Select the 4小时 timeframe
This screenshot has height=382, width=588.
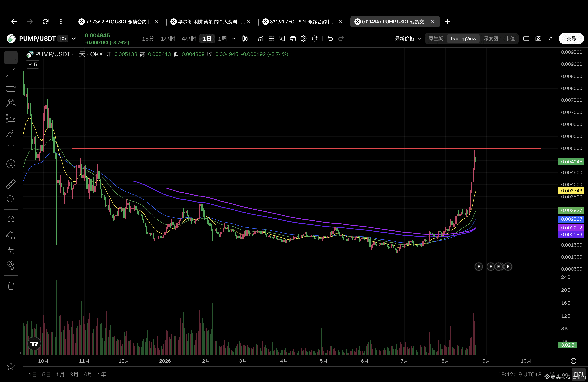(x=189, y=39)
